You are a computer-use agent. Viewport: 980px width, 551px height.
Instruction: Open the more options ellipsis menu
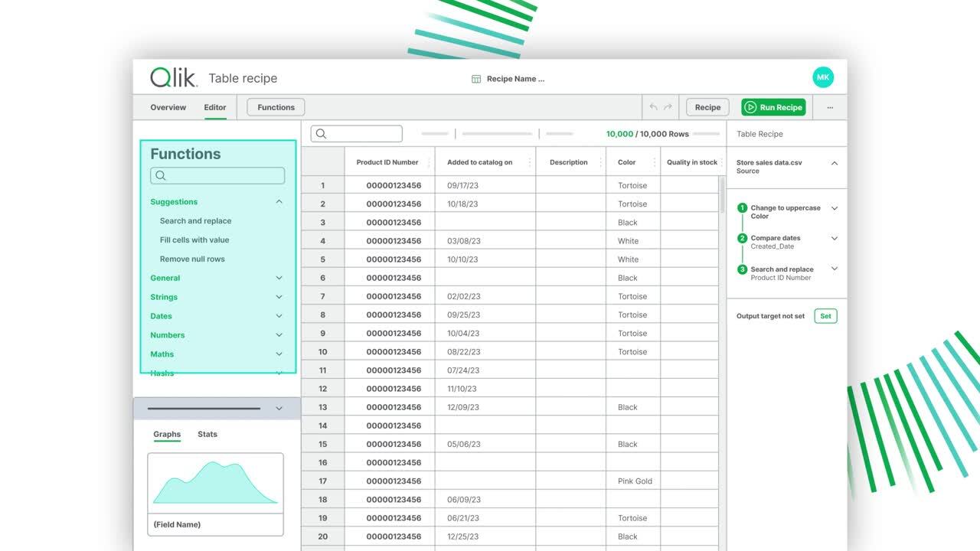tap(830, 107)
